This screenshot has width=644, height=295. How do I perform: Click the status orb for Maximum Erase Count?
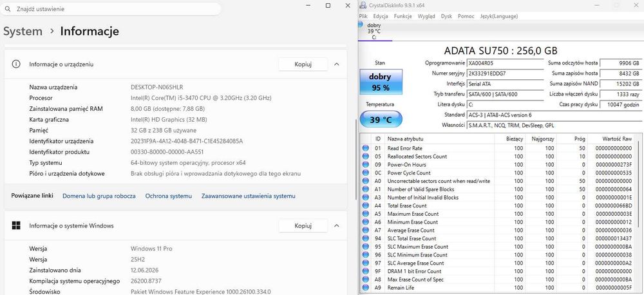[x=366, y=214]
